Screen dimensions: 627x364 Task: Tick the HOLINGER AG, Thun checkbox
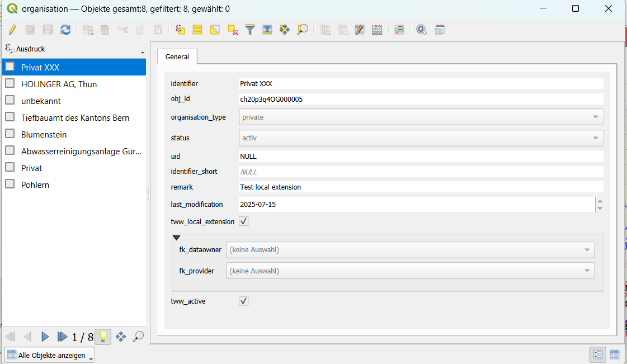[10, 83]
